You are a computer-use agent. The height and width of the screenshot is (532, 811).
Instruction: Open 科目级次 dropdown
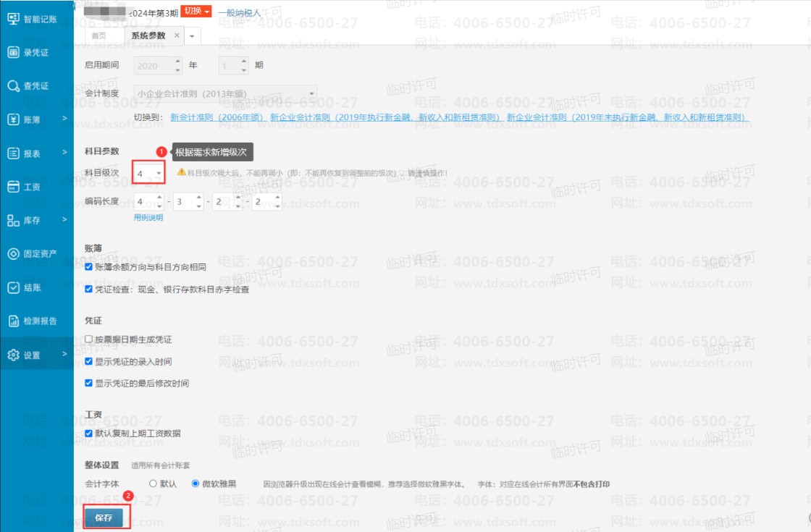click(148, 173)
